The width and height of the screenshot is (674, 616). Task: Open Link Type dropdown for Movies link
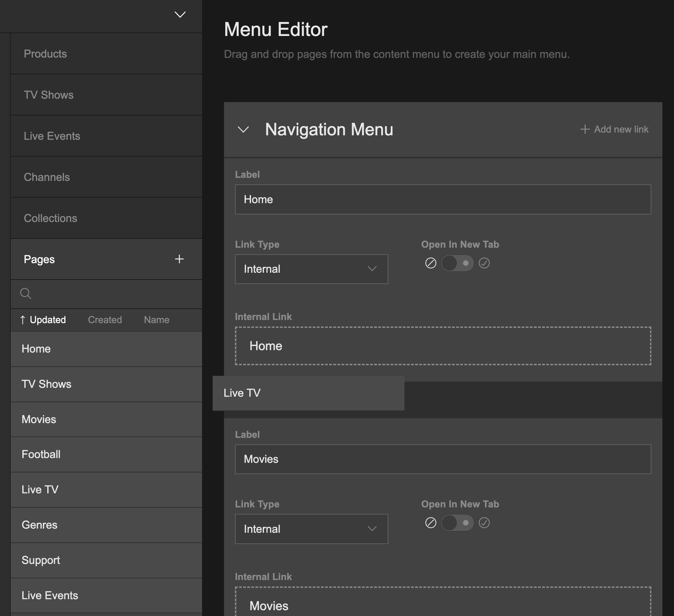coord(311,529)
